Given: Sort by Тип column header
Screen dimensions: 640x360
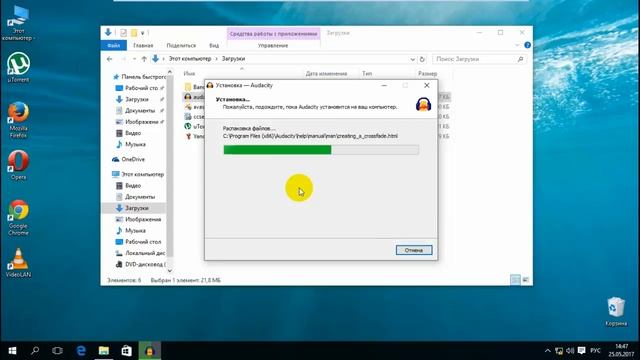Looking at the screenshot, I should point(367,74).
